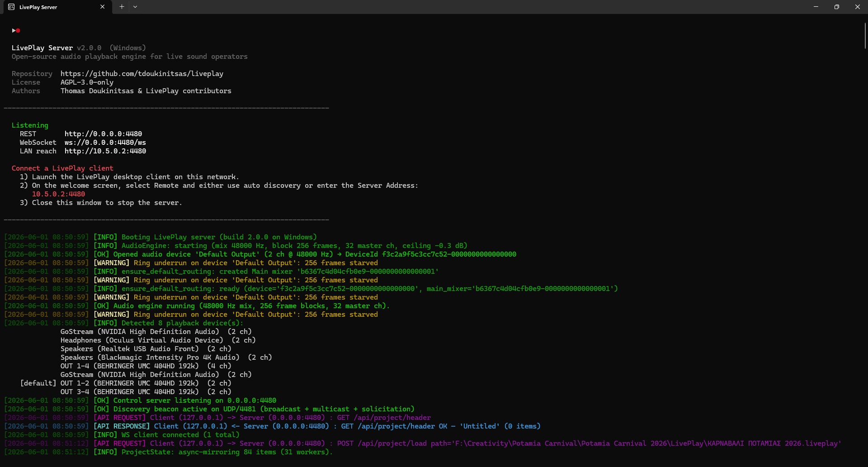Minimize the terminal window

pos(816,7)
